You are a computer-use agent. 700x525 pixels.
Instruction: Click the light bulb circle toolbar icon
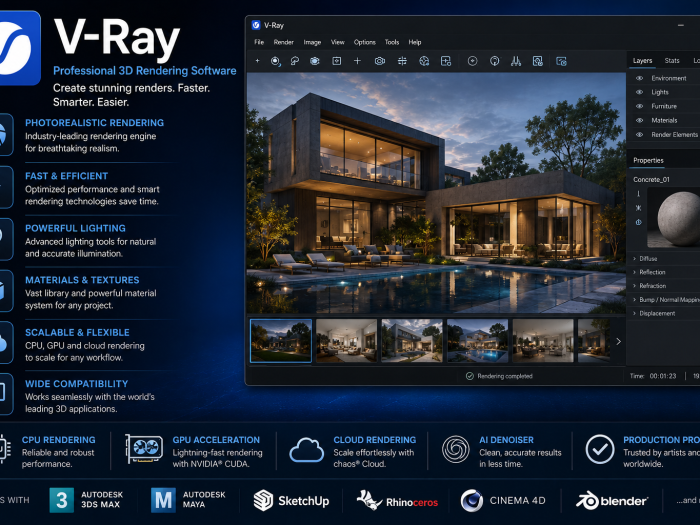click(x=495, y=61)
